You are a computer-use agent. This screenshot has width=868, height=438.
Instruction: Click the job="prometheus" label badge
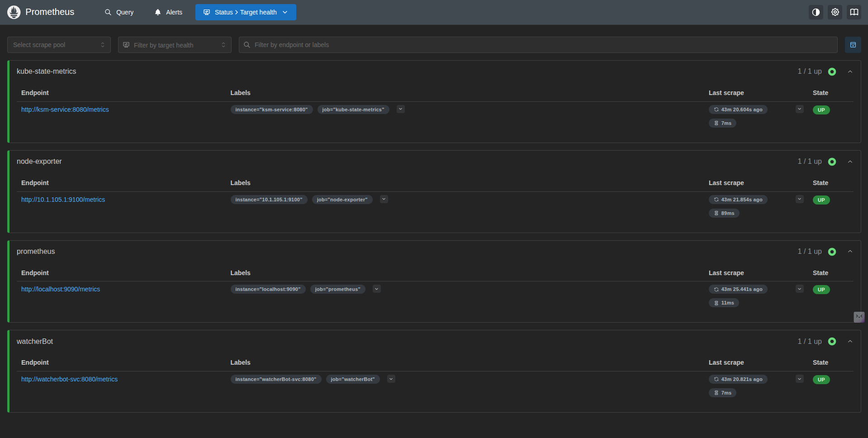tap(337, 289)
